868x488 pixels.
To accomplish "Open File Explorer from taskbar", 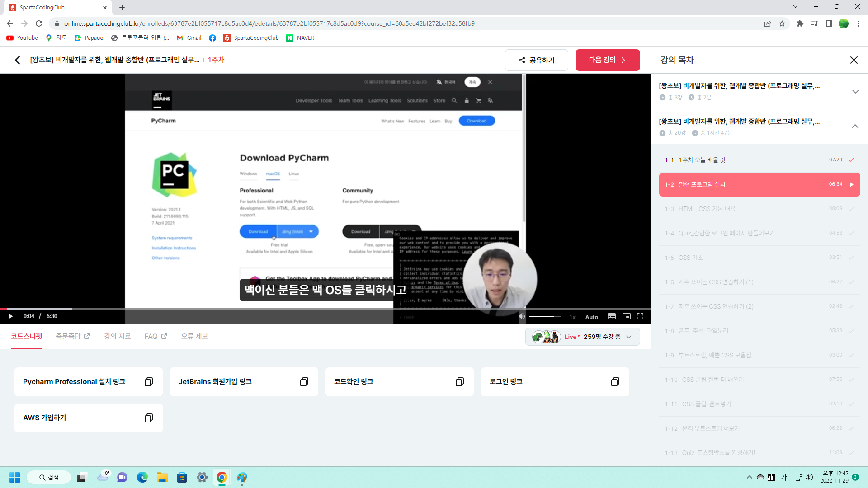I will (162, 477).
